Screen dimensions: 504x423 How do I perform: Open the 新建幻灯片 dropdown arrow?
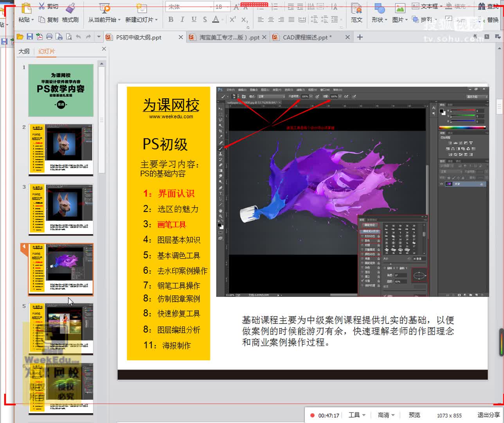(x=156, y=20)
